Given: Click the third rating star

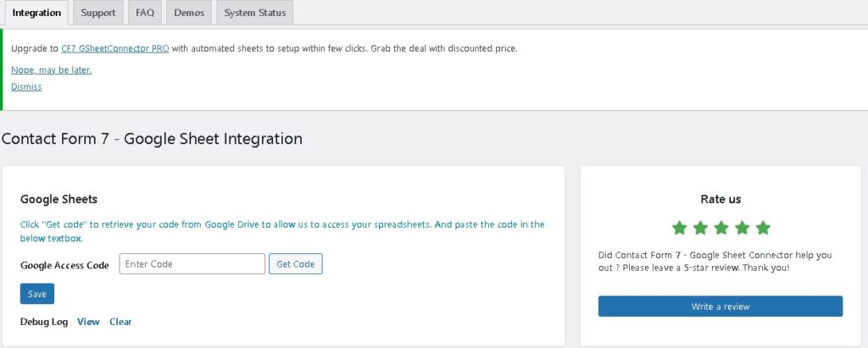Looking at the screenshot, I should click(721, 228).
